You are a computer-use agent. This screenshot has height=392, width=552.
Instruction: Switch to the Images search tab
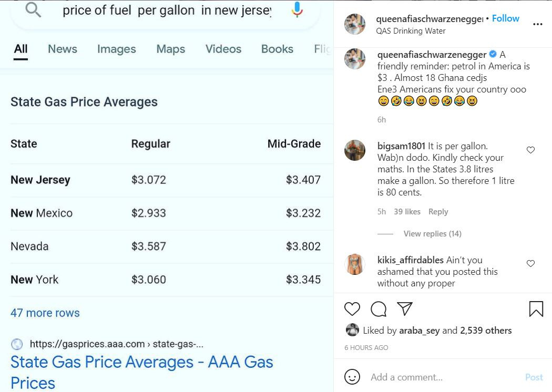point(116,48)
